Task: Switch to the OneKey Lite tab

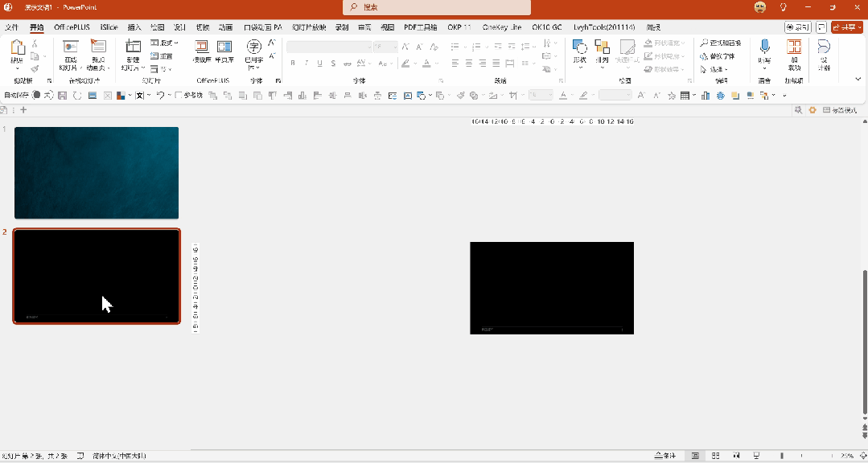Action: pyautogui.click(x=501, y=27)
